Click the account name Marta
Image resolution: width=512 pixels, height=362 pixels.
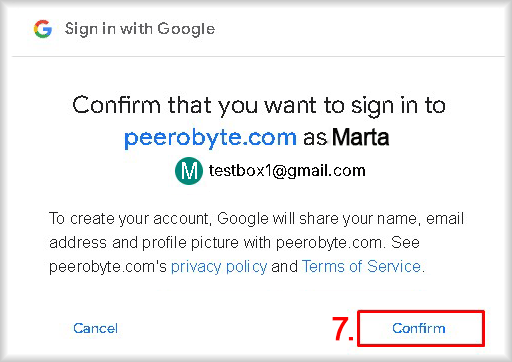point(361,137)
